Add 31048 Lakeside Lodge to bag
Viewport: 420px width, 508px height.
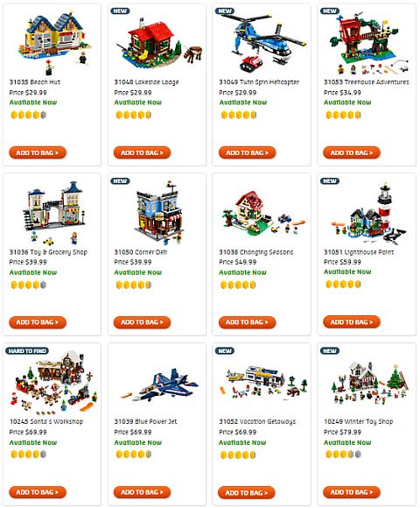tap(142, 152)
